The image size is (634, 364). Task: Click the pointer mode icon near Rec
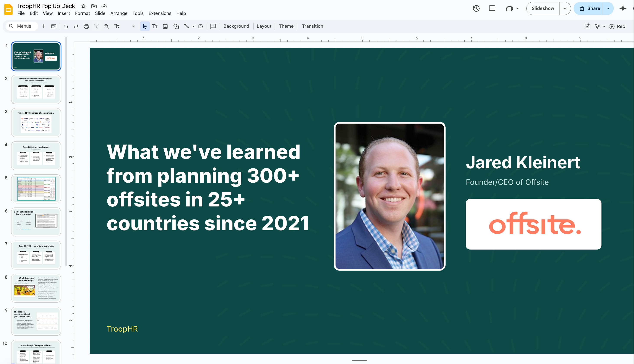(x=597, y=26)
